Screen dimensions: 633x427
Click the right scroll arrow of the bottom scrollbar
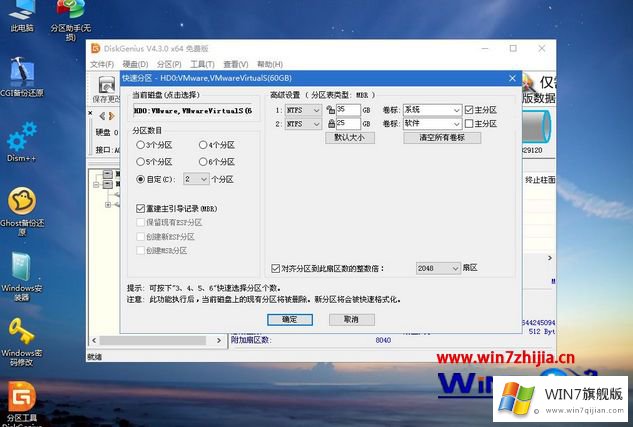tap(219, 341)
